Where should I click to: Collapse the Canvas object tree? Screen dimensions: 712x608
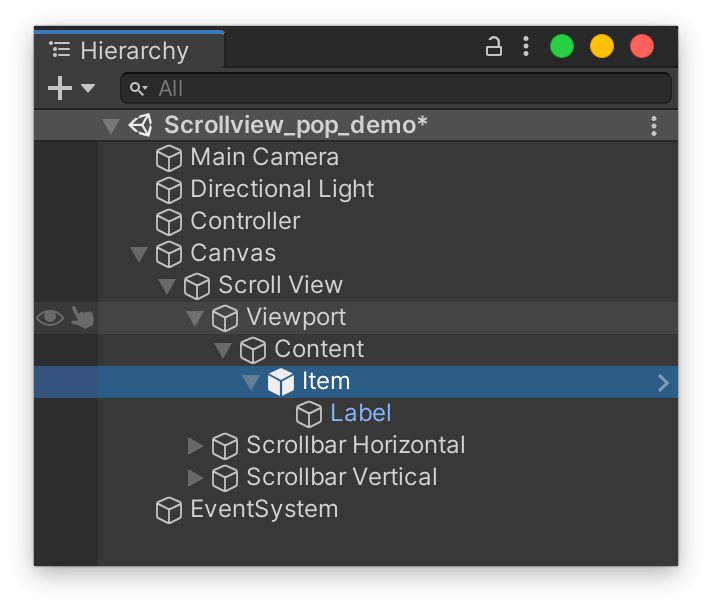point(139,254)
